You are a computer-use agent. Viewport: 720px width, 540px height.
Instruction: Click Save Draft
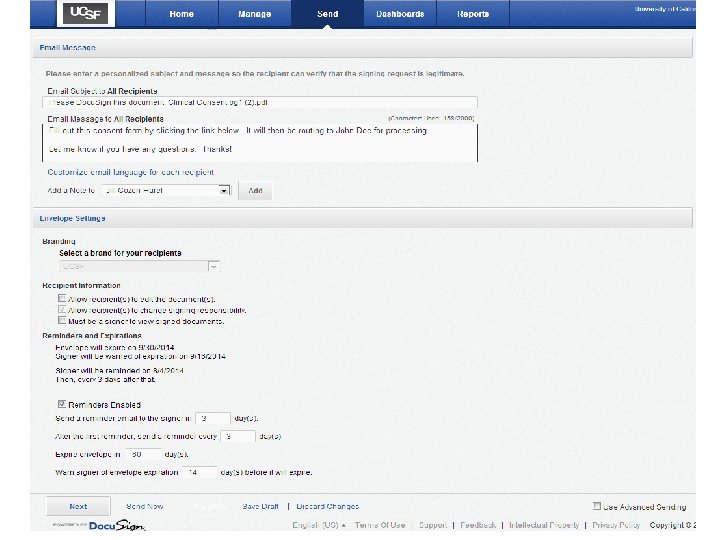point(260,506)
